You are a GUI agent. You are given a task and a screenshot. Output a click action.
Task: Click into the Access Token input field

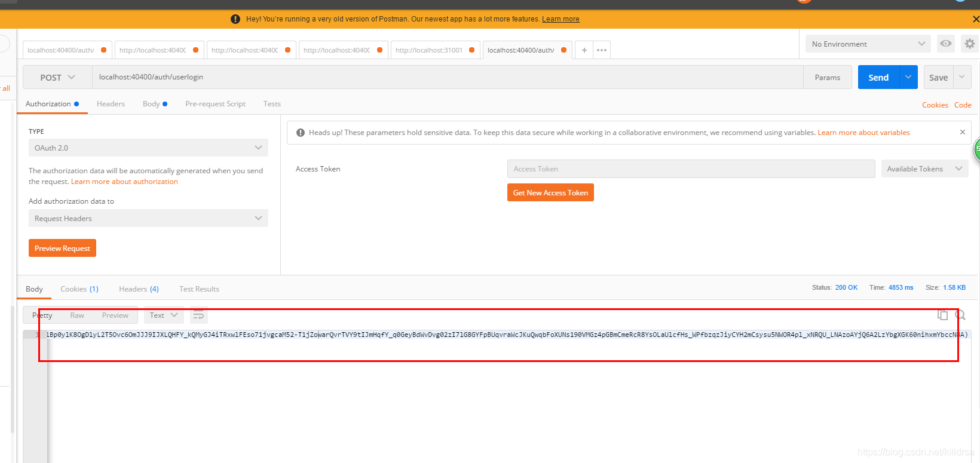tap(691, 169)
